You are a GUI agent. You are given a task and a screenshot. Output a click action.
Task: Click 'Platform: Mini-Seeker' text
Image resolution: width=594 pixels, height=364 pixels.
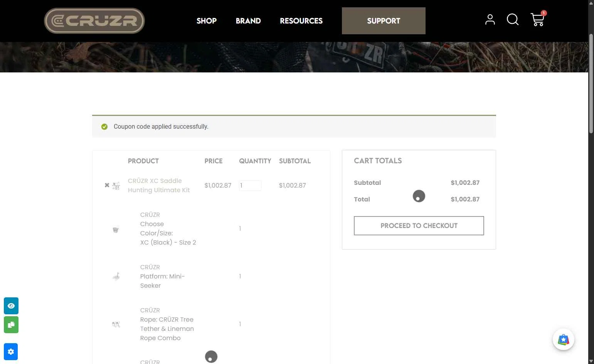pos(162,281)
